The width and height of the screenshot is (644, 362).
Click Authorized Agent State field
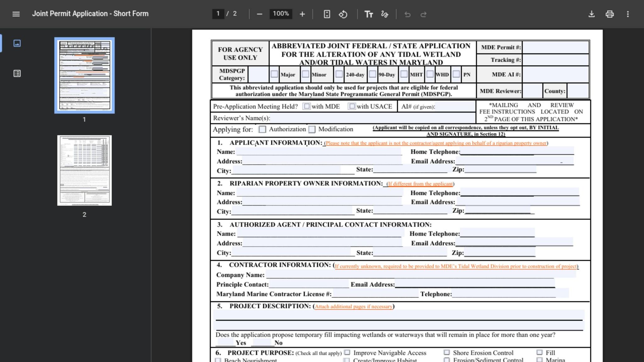click(410, 252)
